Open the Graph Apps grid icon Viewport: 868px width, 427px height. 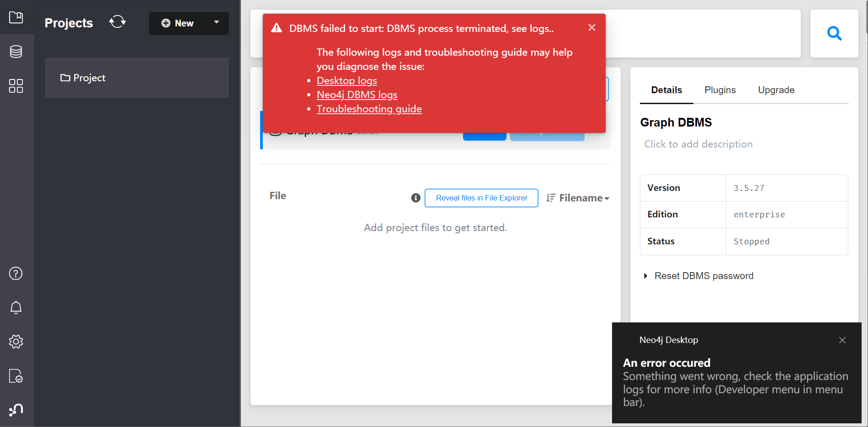tap(16, 86)
